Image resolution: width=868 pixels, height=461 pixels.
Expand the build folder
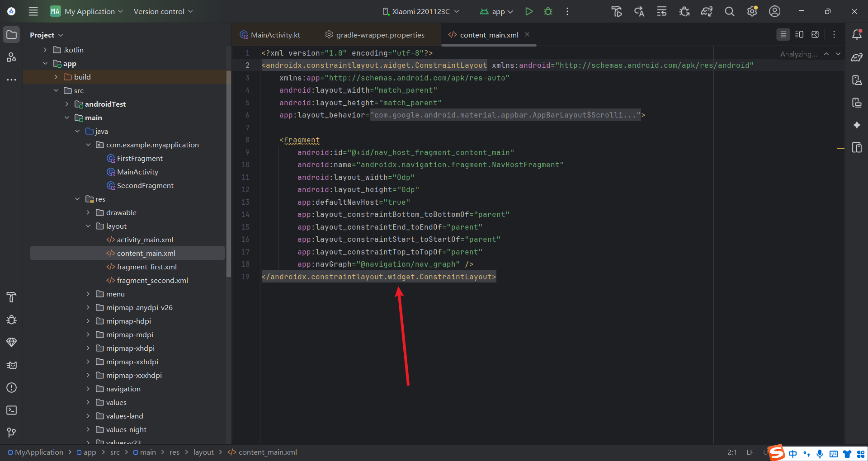point(56,77)
